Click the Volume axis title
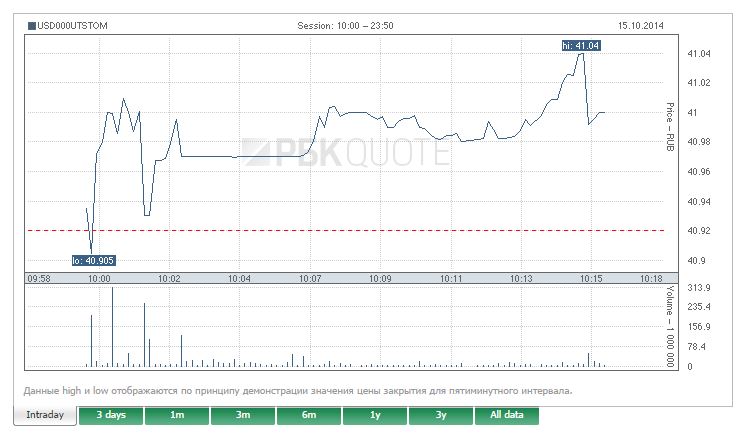741x439 pixels. 671,328
